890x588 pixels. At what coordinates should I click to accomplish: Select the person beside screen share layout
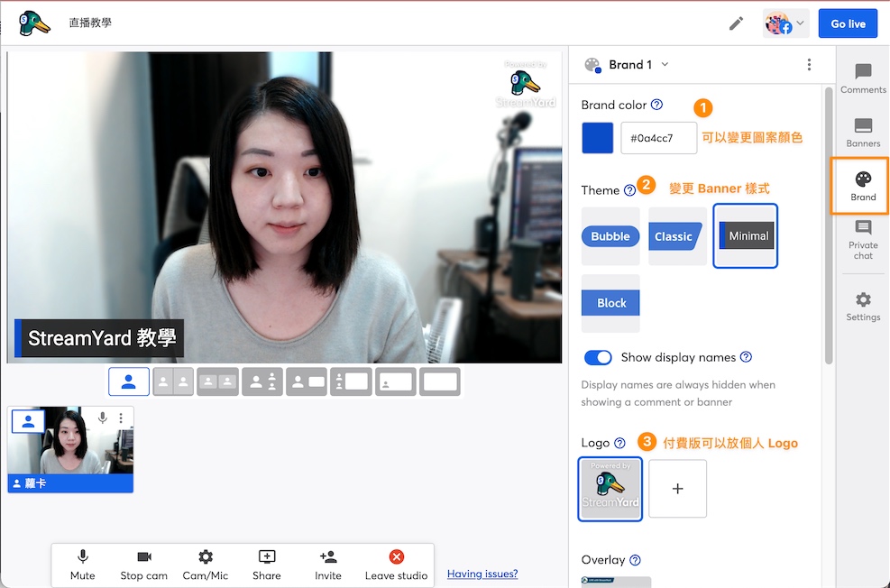pos(306,381)
